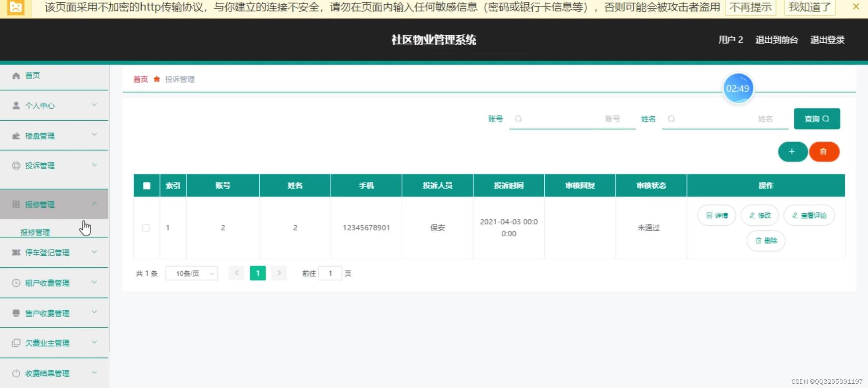Screen dimensions: 868x388
Task: Click the copy icon beside 欠费业主管理
Action: coord(16,343)
